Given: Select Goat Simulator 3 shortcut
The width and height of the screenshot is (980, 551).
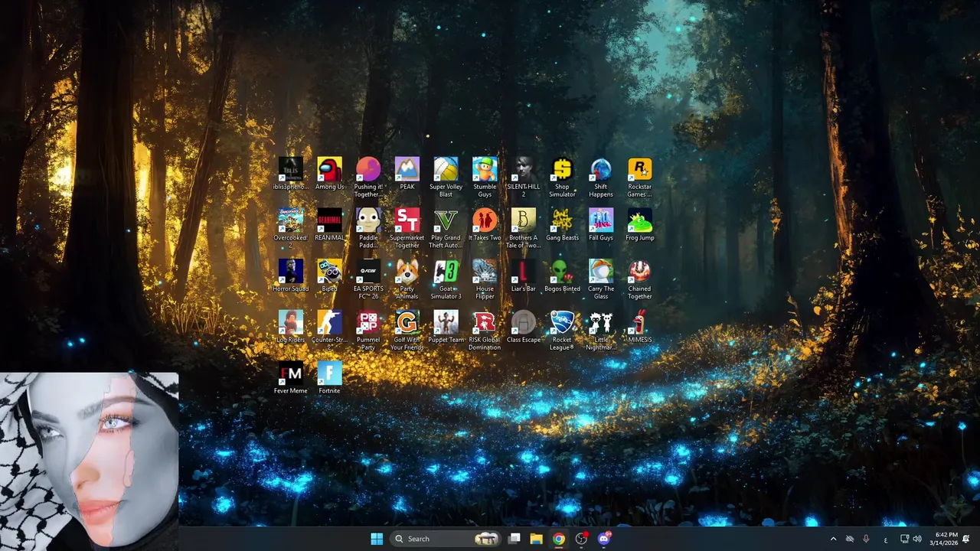Looking at the screenshot, I should [446, 280].
